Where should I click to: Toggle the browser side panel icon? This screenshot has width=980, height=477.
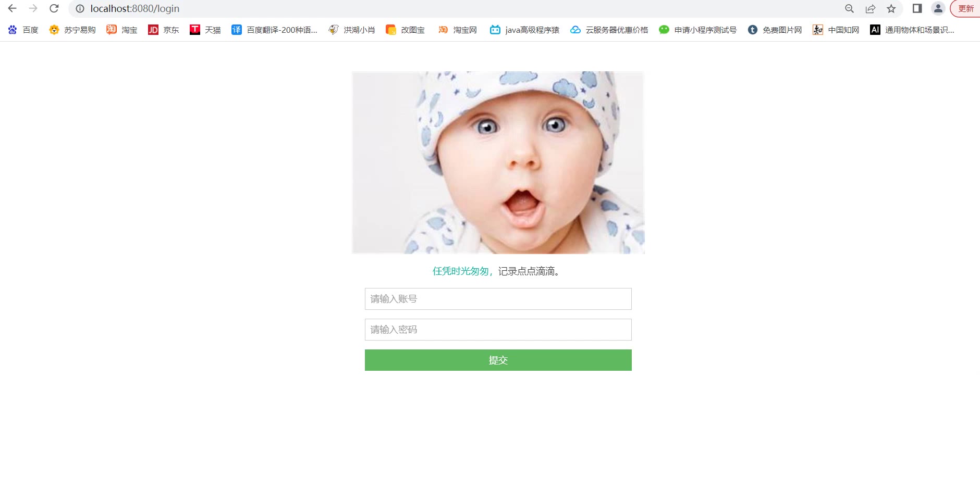pos(917,8)
